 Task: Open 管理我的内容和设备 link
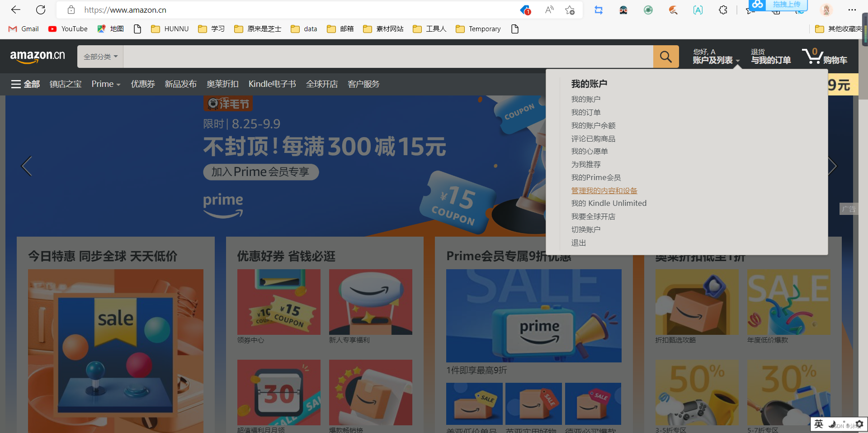[604, 190]
